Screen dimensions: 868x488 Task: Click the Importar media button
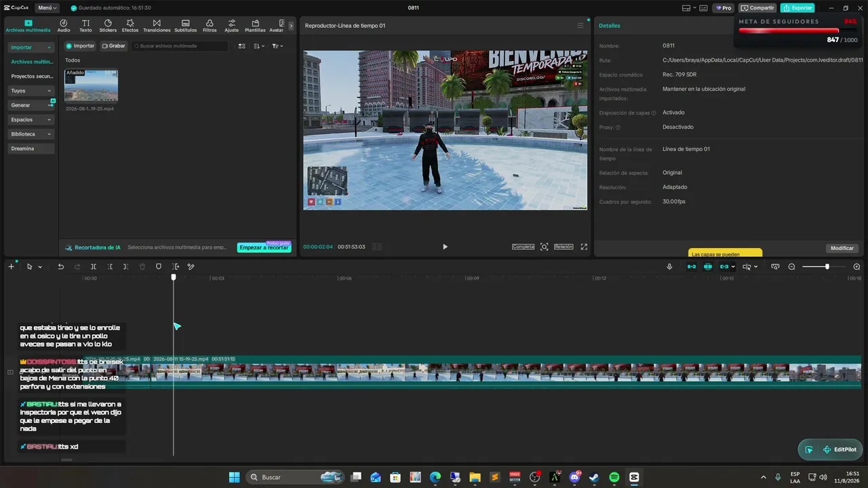point(80,46)
